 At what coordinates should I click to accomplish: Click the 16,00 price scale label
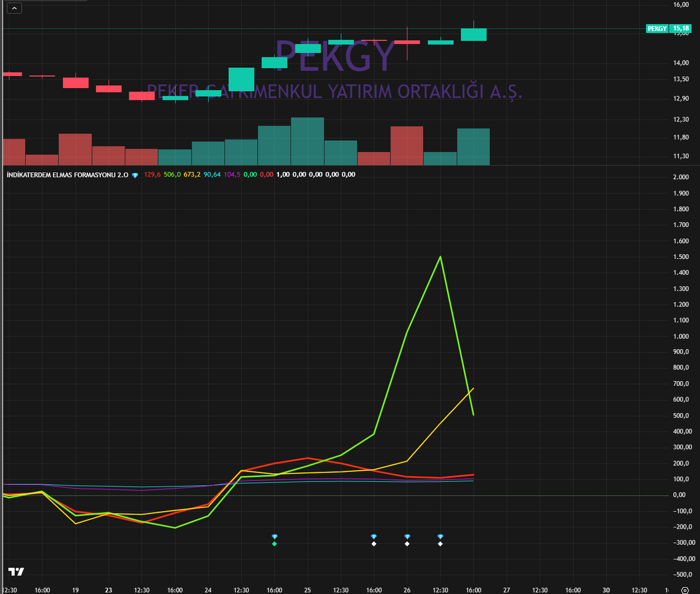click(x=681, y=5)
